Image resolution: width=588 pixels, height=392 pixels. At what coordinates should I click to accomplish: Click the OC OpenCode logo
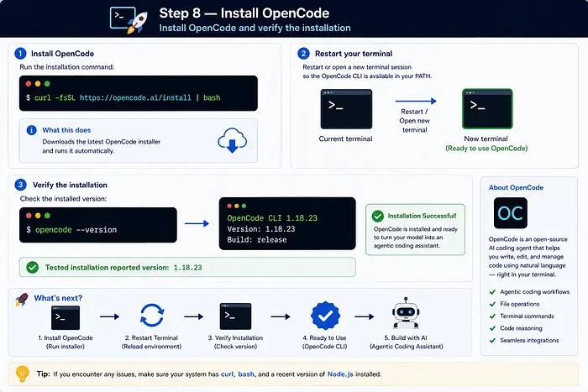(510, 213)
